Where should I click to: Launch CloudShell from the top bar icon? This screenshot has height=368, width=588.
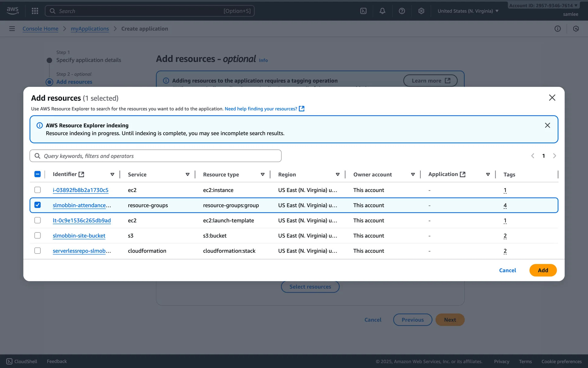pyautogui.click(x=363, y=11)
